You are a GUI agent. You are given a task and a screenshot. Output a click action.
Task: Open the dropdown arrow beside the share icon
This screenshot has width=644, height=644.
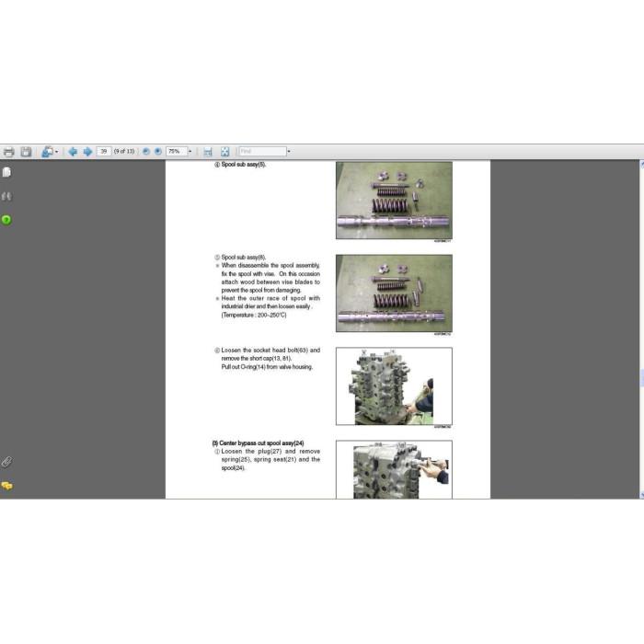[57, 152]
